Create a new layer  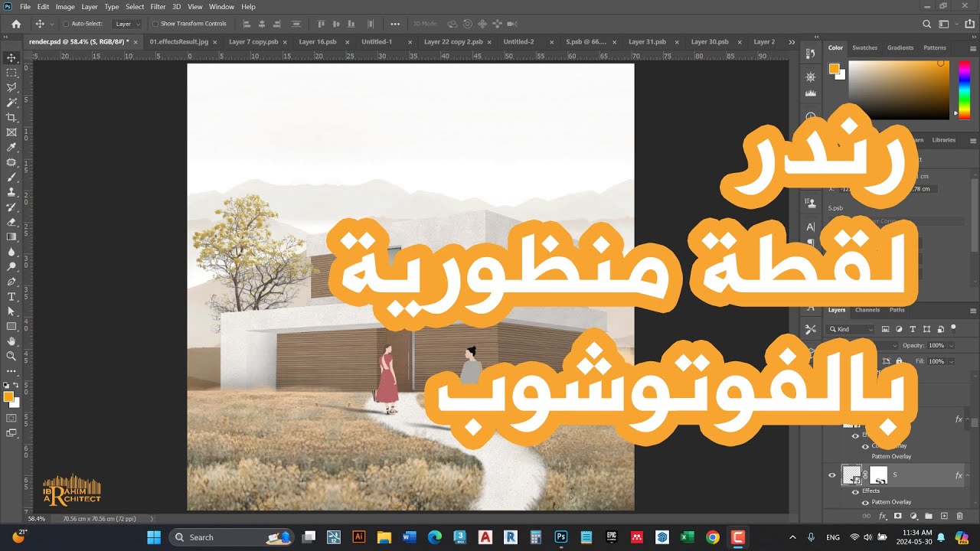[x=944, y=517]
